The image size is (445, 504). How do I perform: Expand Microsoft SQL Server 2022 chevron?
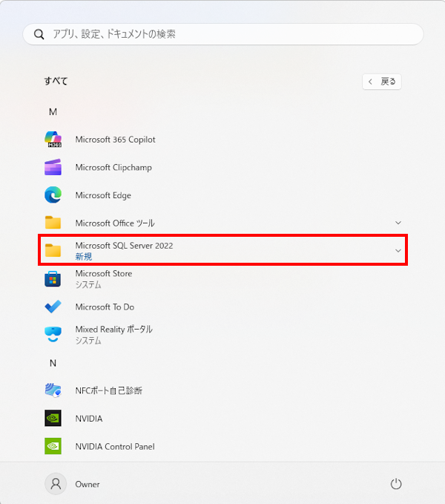[x=398, y=251]
